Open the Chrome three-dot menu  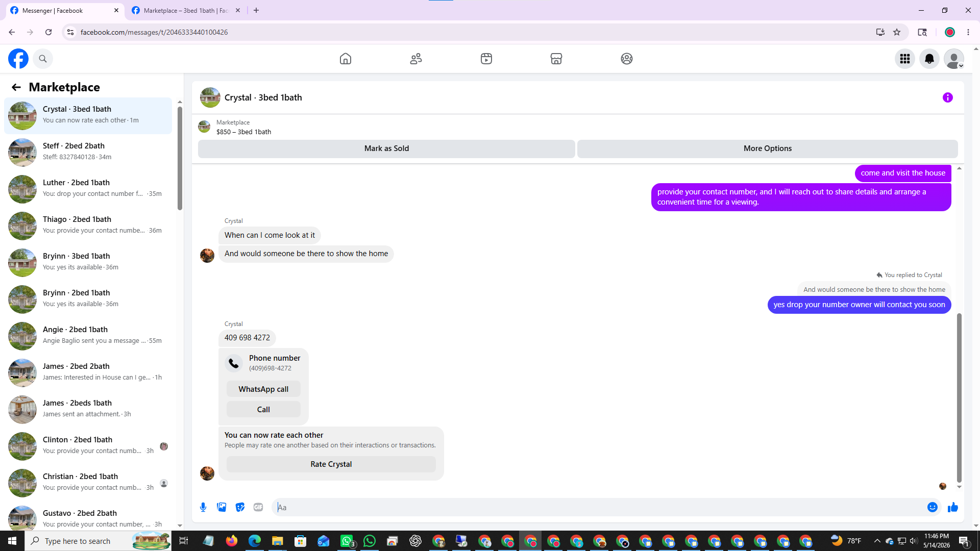(968, 32)
